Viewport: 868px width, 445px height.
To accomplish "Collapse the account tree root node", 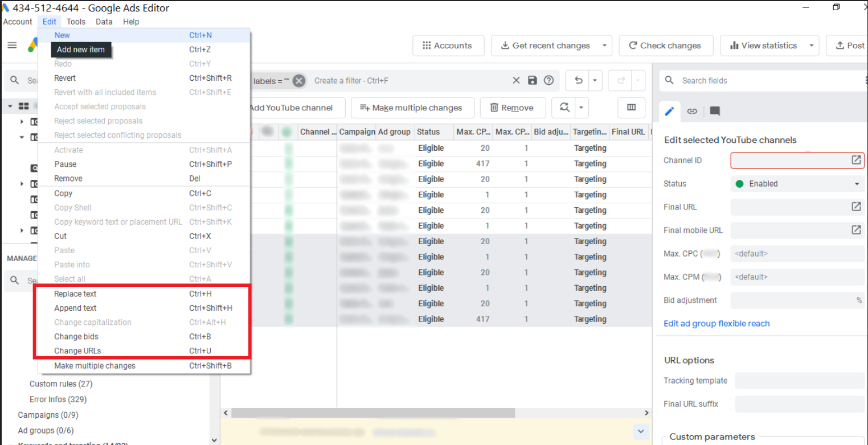I will 10,106.
